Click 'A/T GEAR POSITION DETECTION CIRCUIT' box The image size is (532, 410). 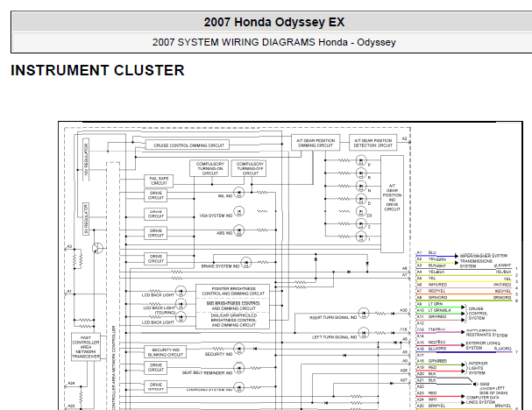(x=372, y=143)
